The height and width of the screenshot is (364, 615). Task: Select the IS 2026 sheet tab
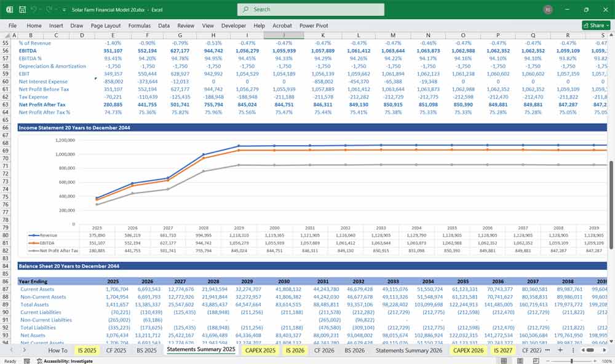296,350
